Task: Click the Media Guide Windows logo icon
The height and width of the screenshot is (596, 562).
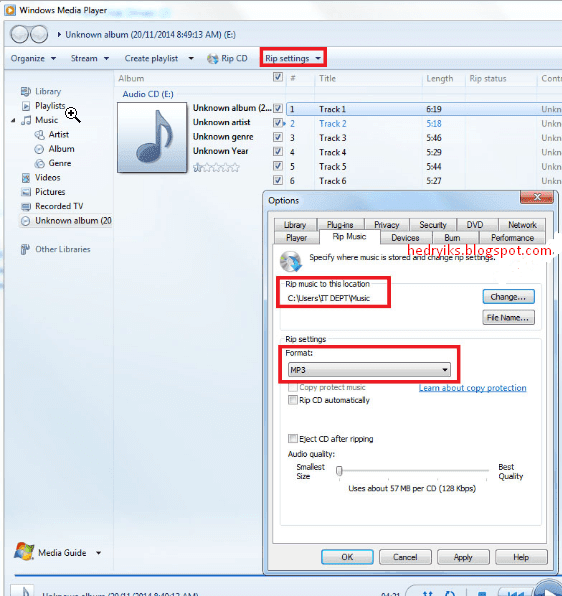Action: tap(24, 552)
